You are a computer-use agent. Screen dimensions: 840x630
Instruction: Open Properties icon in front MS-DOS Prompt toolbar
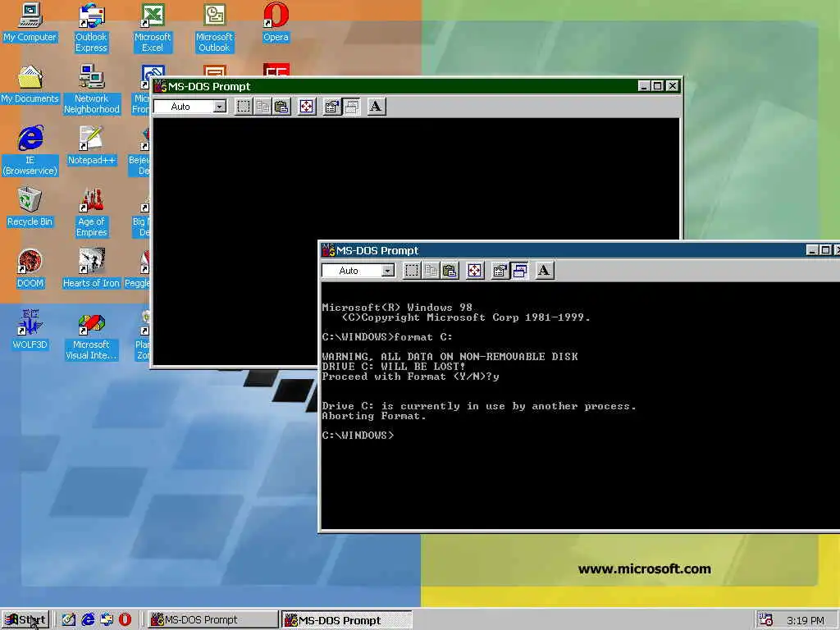click(x=500, y=271)
